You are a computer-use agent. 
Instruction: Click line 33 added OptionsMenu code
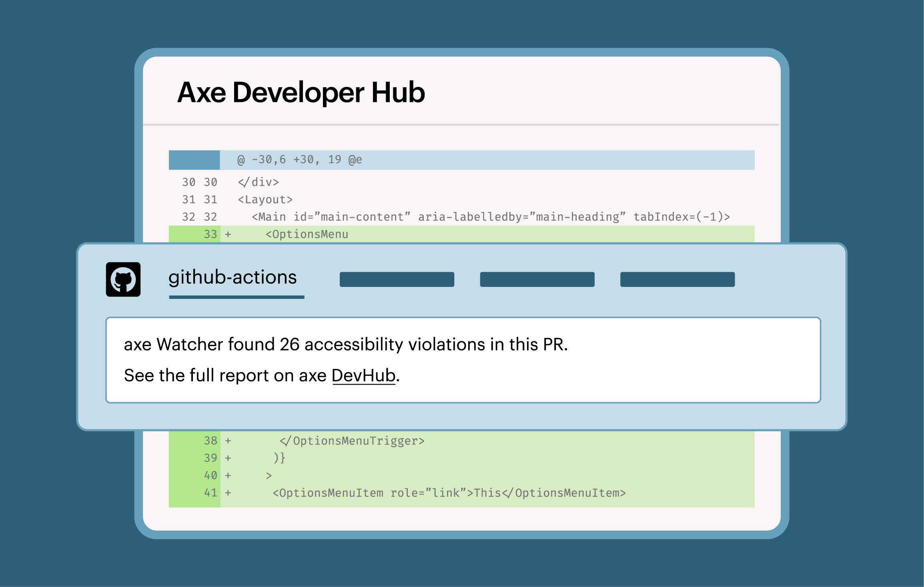[307, 234]
